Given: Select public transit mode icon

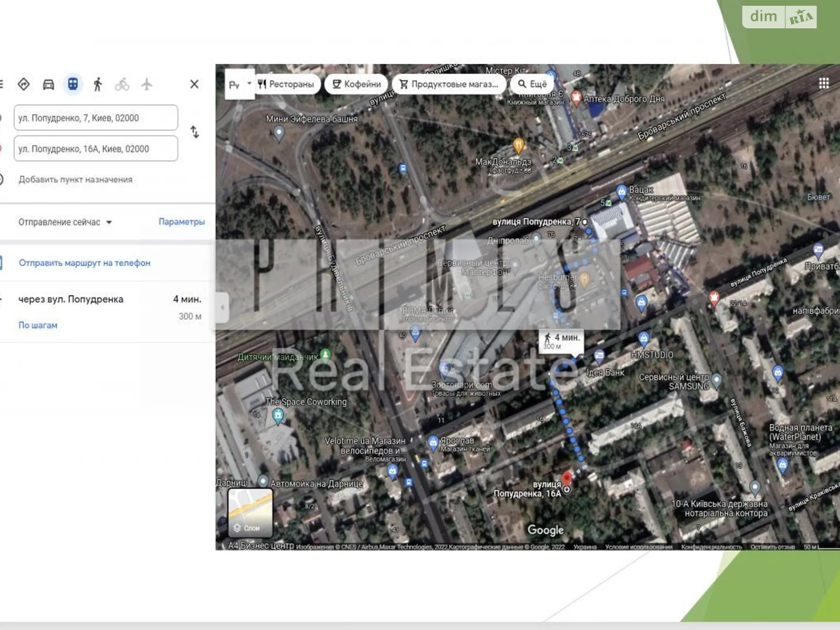Looking at the screenshot, I should point(73,84).
